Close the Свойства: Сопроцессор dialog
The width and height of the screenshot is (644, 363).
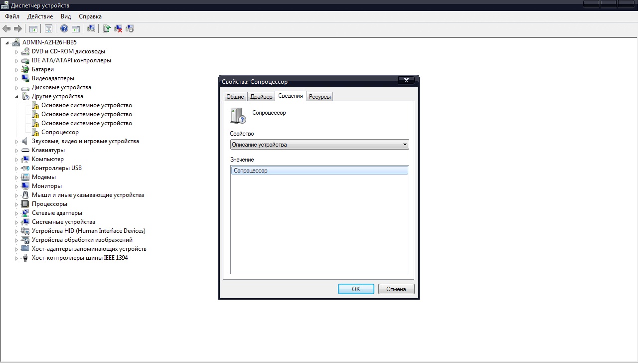(406, 80)
